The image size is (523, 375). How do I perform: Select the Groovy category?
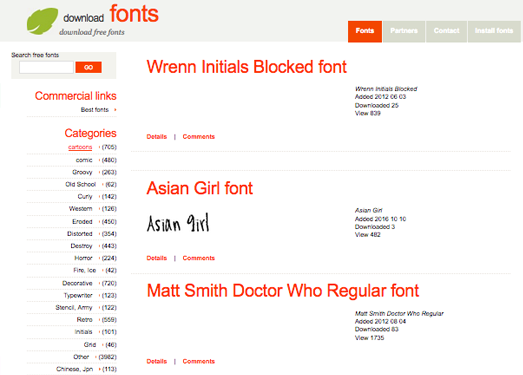click(82, 172)
